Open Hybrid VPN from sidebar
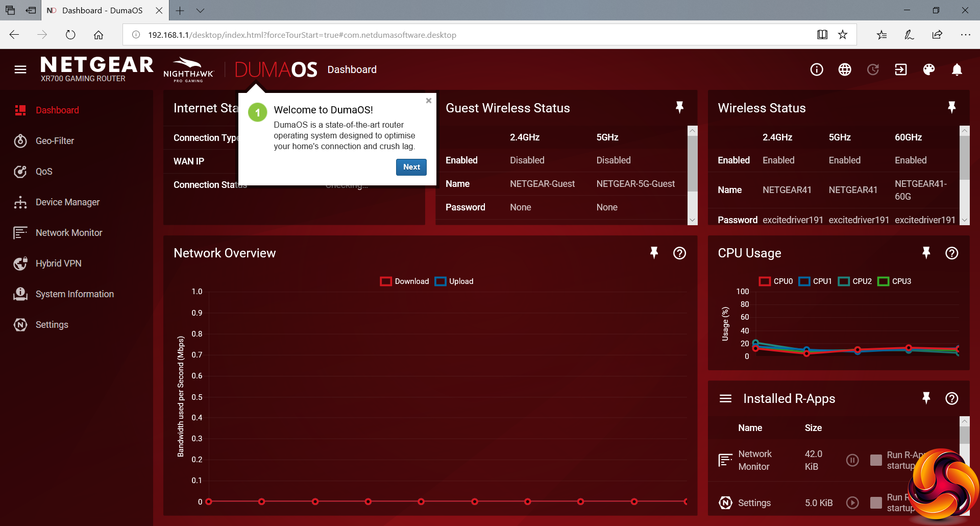980x526 pixels. 58,263
